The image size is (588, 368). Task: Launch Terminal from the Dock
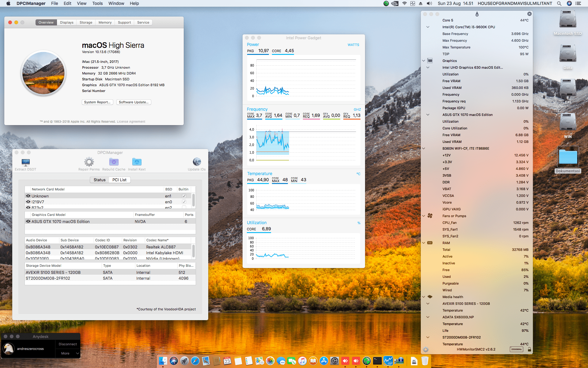(x=378, y=361)
